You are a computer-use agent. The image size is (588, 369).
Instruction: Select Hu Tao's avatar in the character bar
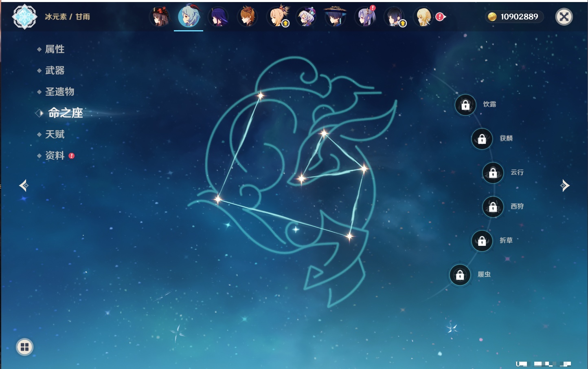click(159, 17)
